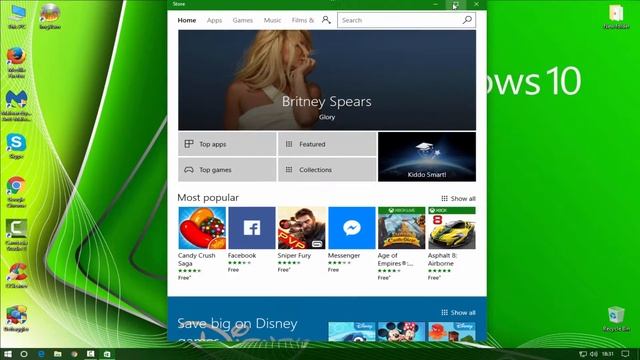Click the Camtasia taskbar icon

point(91,354)
